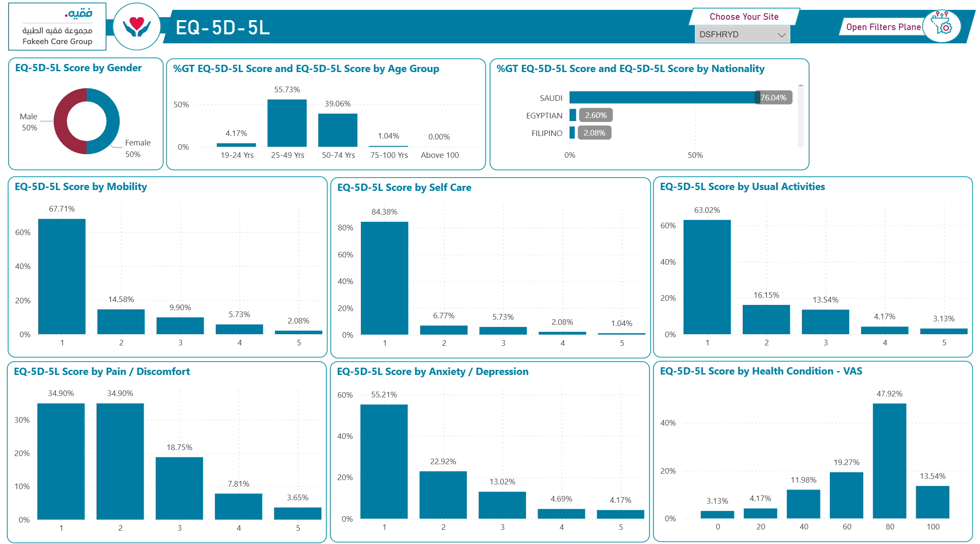This screenshot has height=544, width=980.
Task: Click the heart-in-hands logo icon
Action: [x=136, y=27]
